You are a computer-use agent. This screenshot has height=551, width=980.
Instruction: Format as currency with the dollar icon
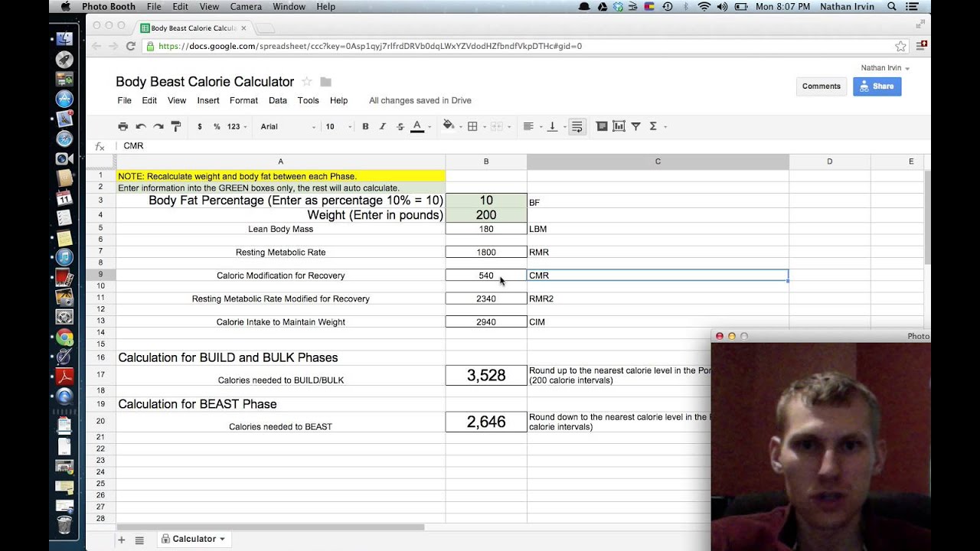point(200,126)
